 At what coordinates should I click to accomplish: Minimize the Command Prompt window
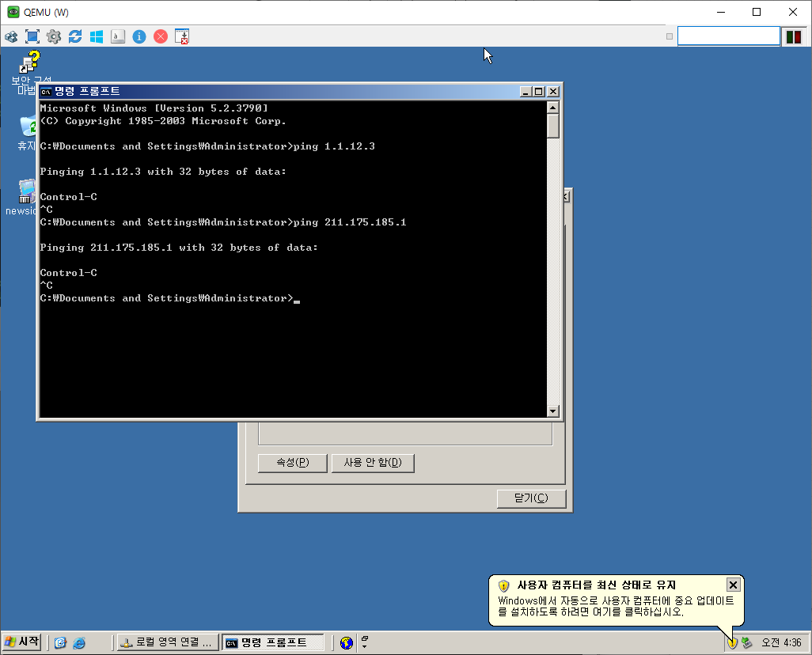pos(526,92)
